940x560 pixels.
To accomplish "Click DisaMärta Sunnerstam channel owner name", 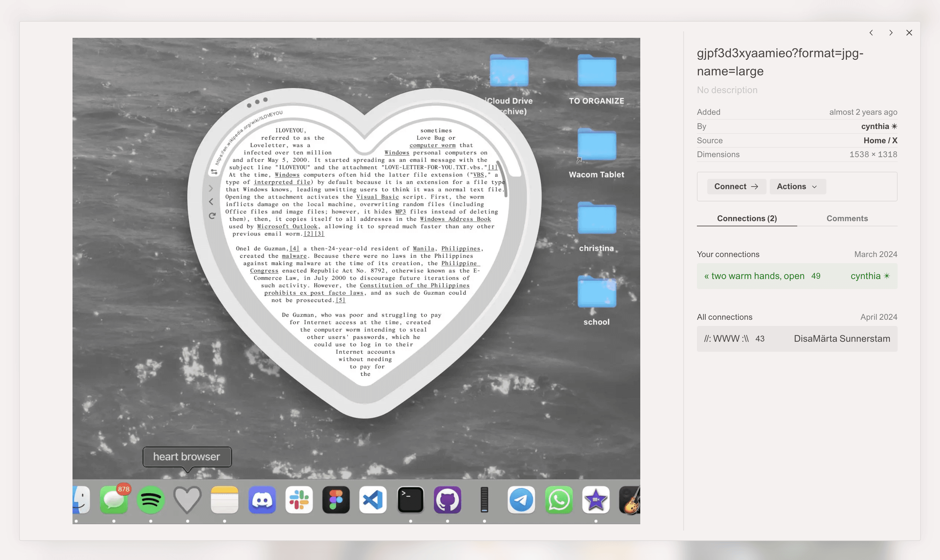I will [841, 339].
